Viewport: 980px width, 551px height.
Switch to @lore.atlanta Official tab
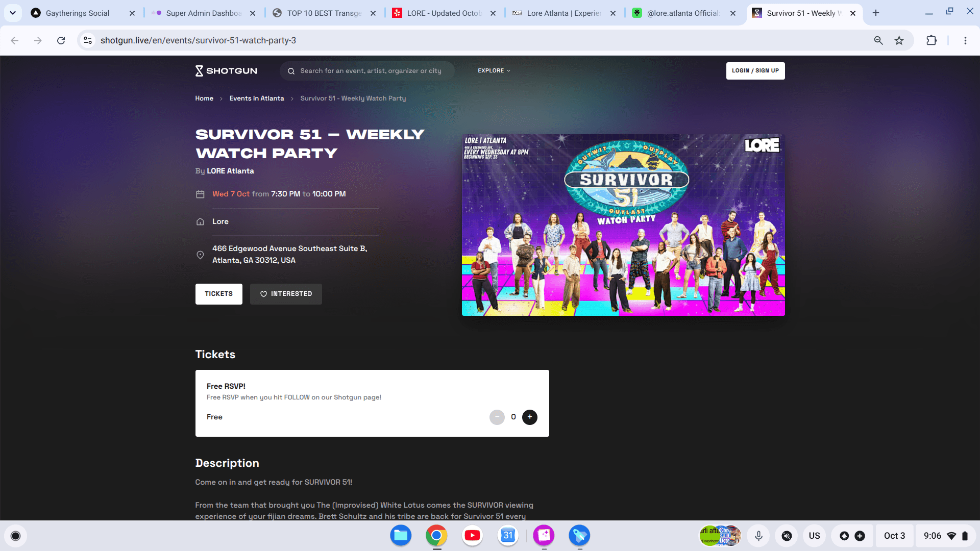pyautogui.click(x=683, y=13)
